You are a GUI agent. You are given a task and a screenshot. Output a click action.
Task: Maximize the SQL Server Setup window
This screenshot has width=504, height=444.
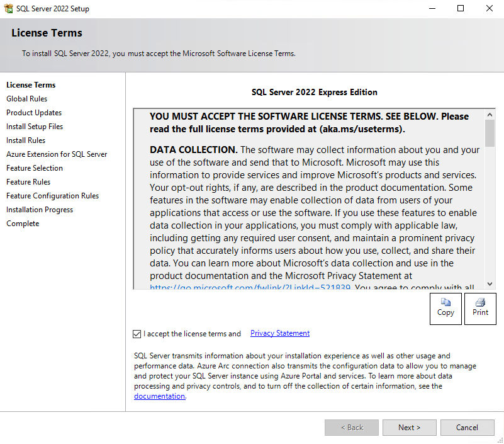(x=461, y=9)
